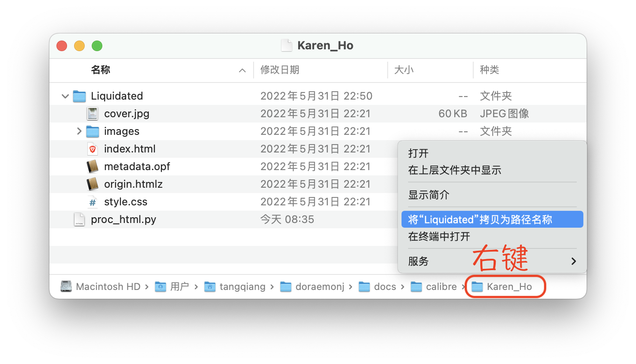This screenshot has width=636, height=364.
Task: Click the image thumbnail icon of cover.jpg
Action: [92, 113]
